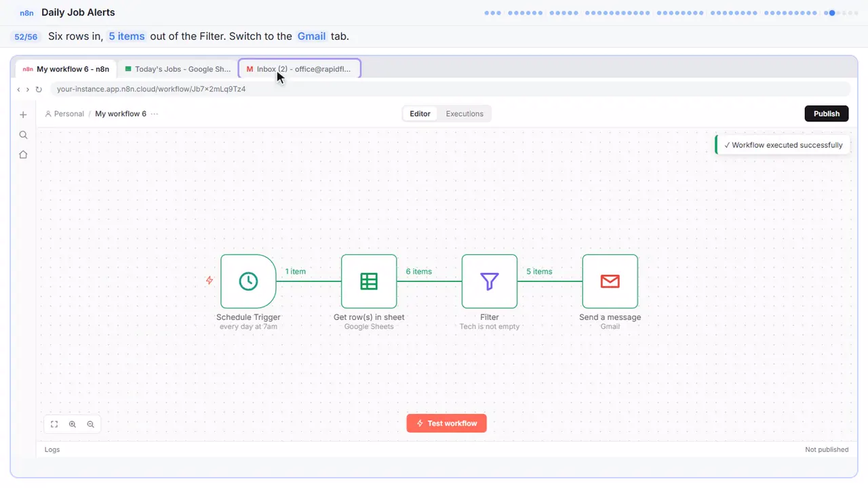The width and height of the screenshot is (868, 488).
Task: Reload the browser page
Action: click(39, 89)
